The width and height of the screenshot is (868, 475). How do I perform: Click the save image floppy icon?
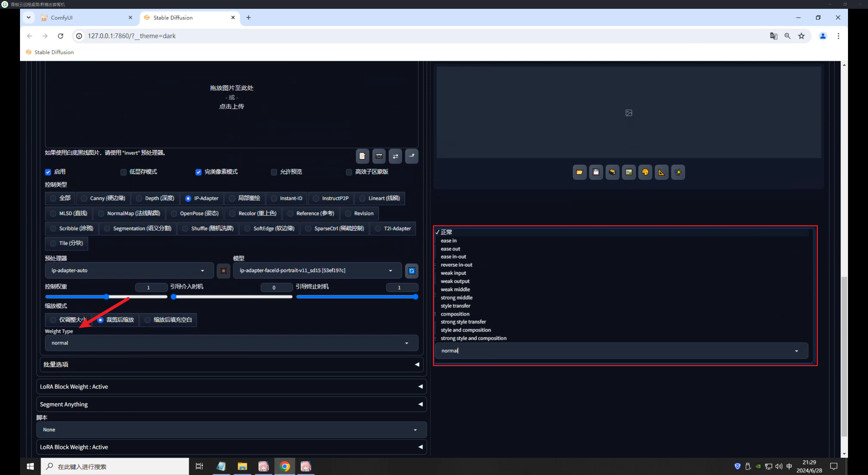coord(596,172)
